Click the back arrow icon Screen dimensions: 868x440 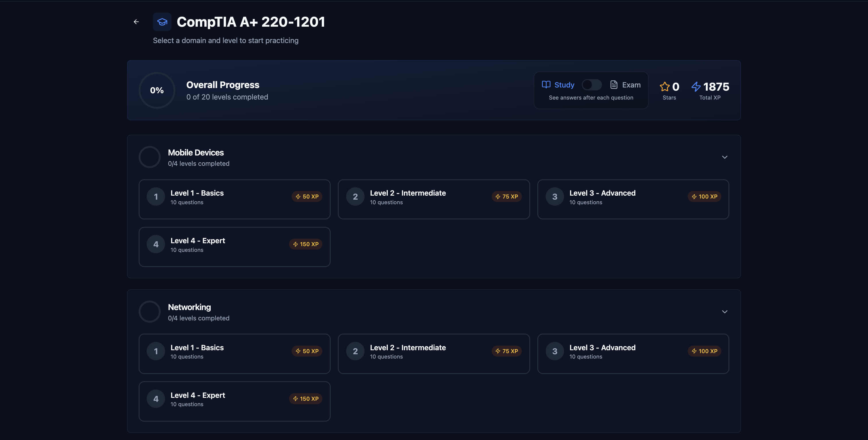(x=136, y=22)
